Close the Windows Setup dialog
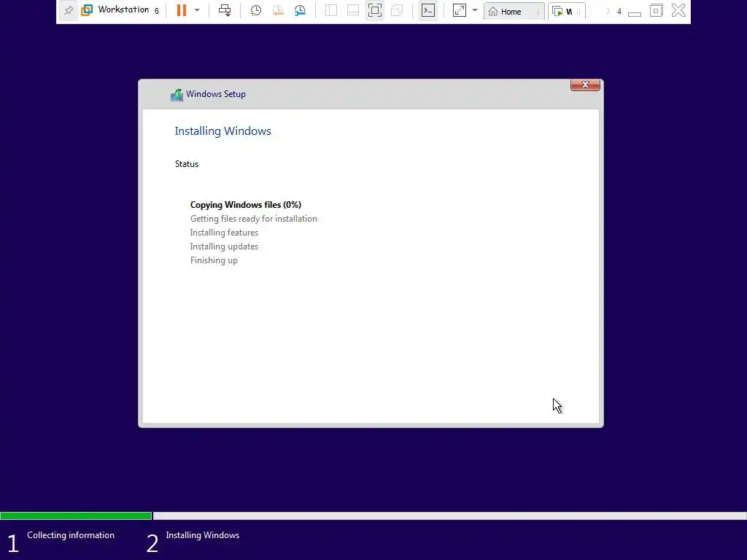747x560 pixels. (585, 85)
